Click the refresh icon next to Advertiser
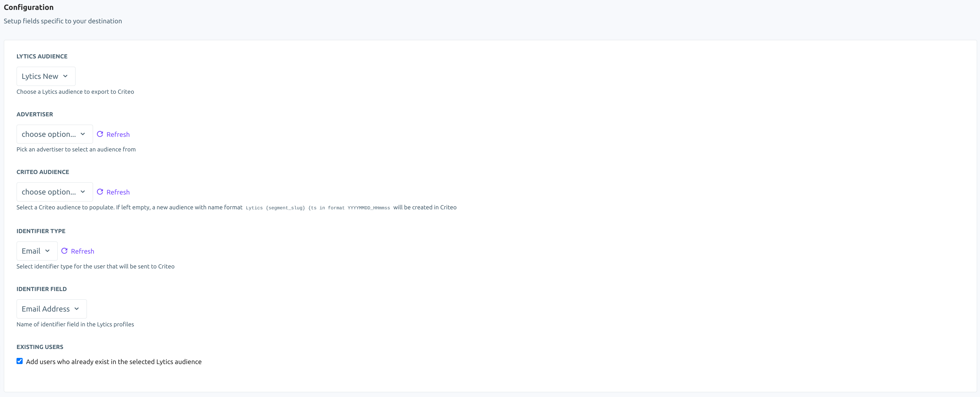The height and width of the screenshot is (397, 980). click(x=100, y=134)
